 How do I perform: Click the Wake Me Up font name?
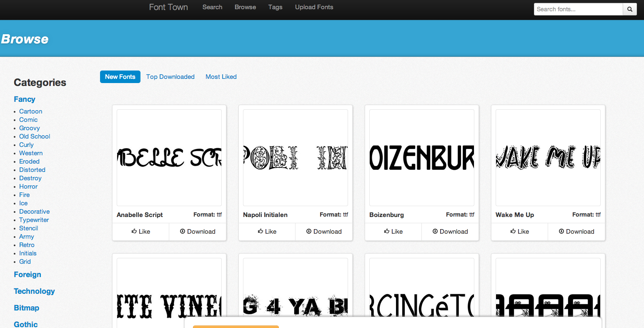pyautogui.click(x=515, y=215)
